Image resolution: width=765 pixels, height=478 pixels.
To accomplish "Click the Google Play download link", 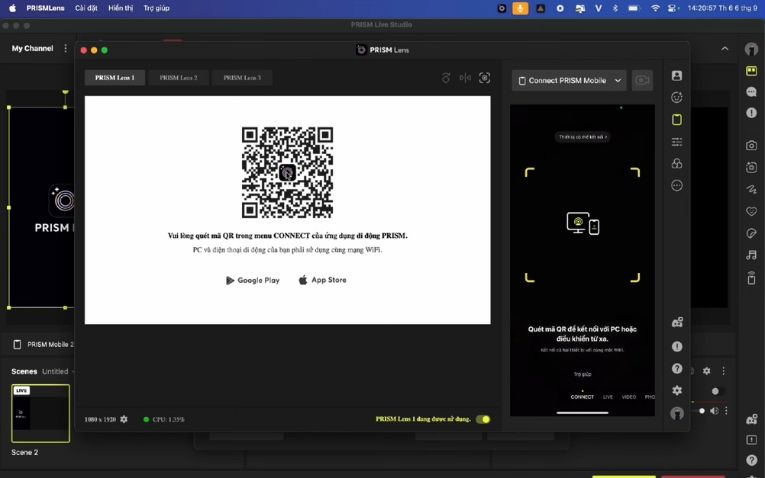I will tap(253, 280).
